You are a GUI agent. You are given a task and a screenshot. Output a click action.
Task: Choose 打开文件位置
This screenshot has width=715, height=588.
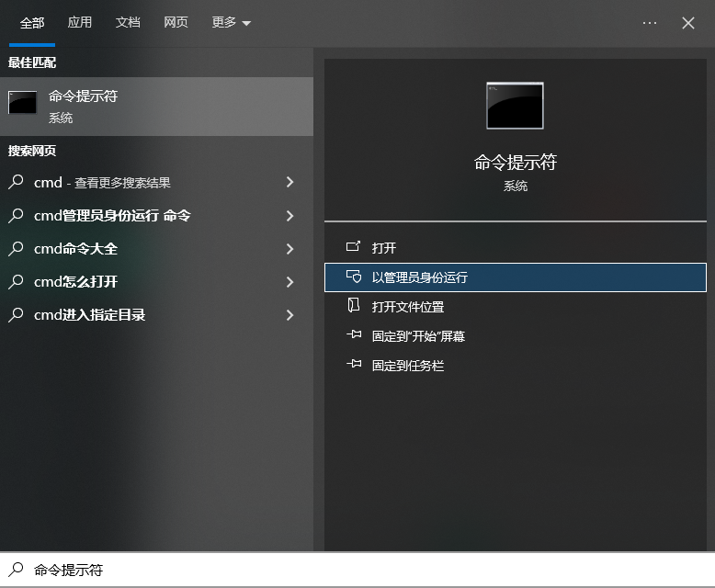pos(516,307)
